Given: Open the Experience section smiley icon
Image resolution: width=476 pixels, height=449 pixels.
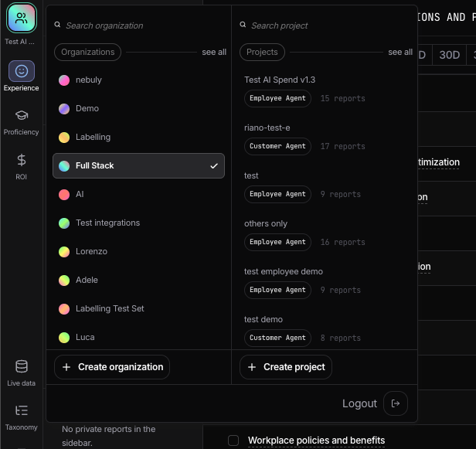Looking at the screenshot, I should tap(22, 71).
